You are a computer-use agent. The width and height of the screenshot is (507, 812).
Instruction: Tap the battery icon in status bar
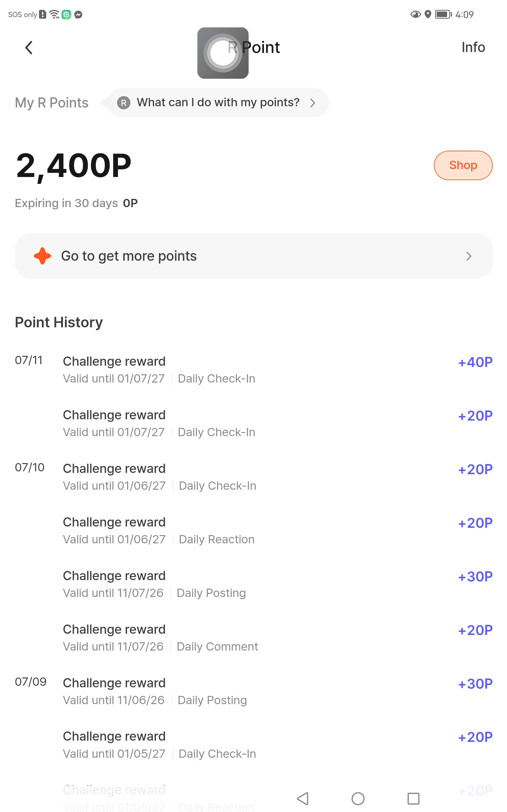click(443, 14)
